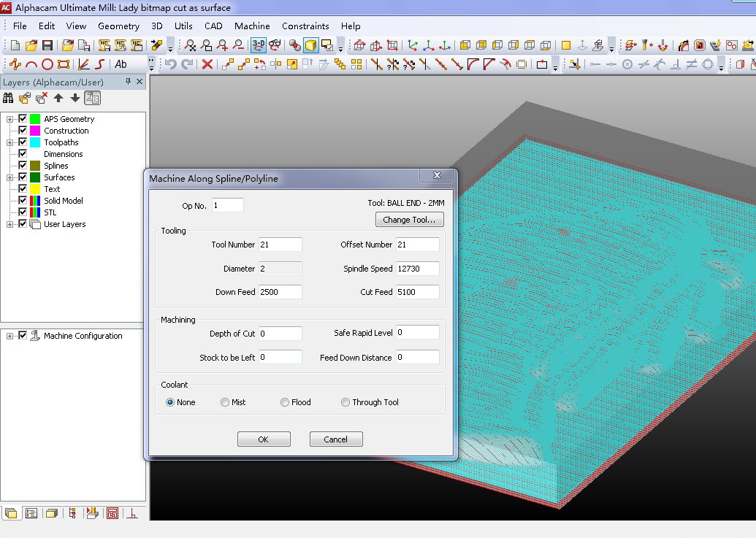Viewport: 756px width, 538px height.
Task: Open the Geometry menu
Action: 118,26
